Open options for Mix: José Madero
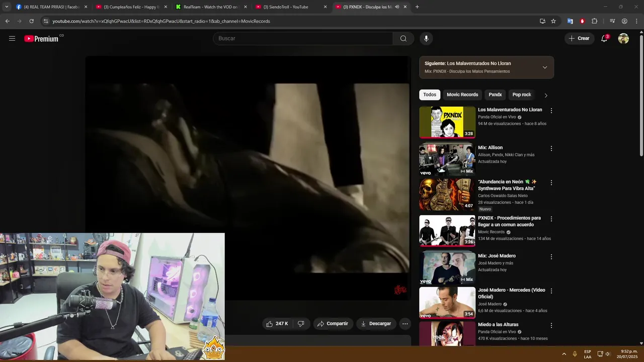 coord(551,256)
